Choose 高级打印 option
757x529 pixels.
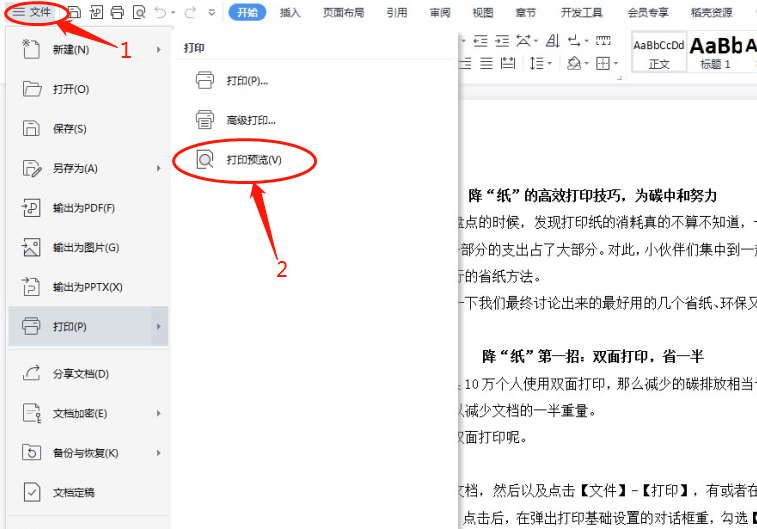[250, 120]
